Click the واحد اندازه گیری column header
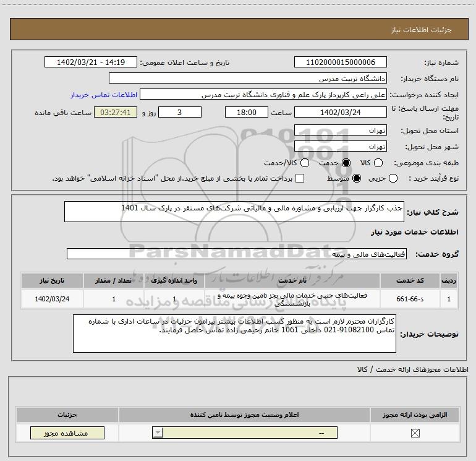 [x=174, y=280]
